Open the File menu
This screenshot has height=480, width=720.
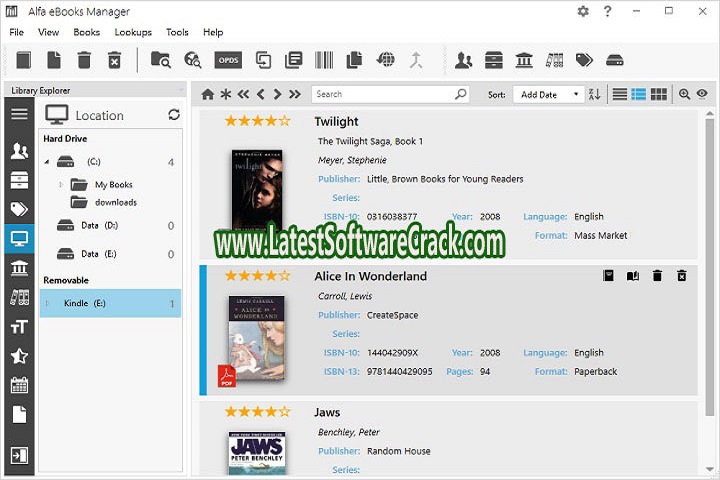point(17,32)
